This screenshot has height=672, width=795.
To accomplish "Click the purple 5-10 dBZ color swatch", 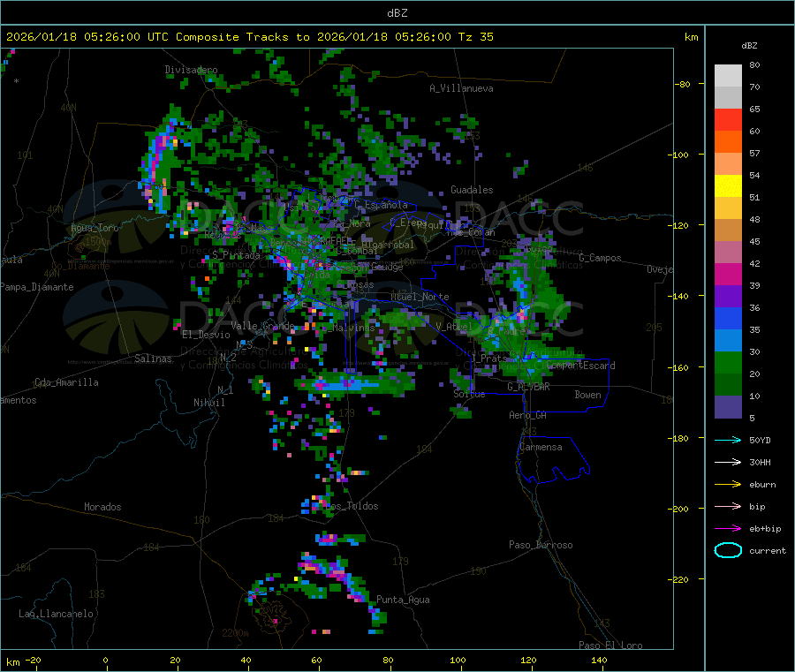I will [728, 407].
